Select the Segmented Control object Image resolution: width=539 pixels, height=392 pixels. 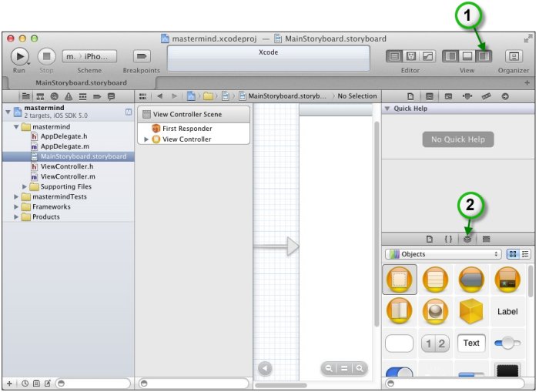[435, 343]
